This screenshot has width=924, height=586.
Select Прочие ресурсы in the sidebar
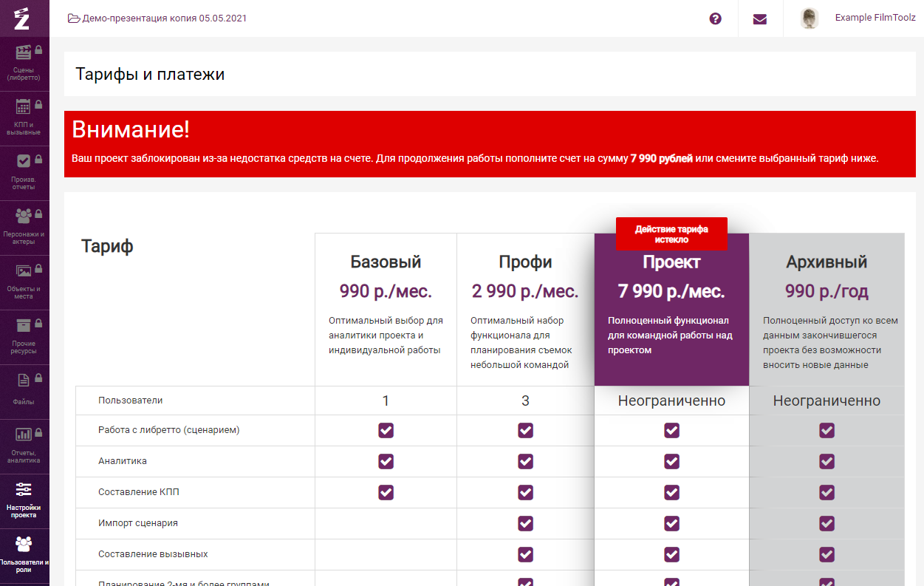[x=24, y=338]
